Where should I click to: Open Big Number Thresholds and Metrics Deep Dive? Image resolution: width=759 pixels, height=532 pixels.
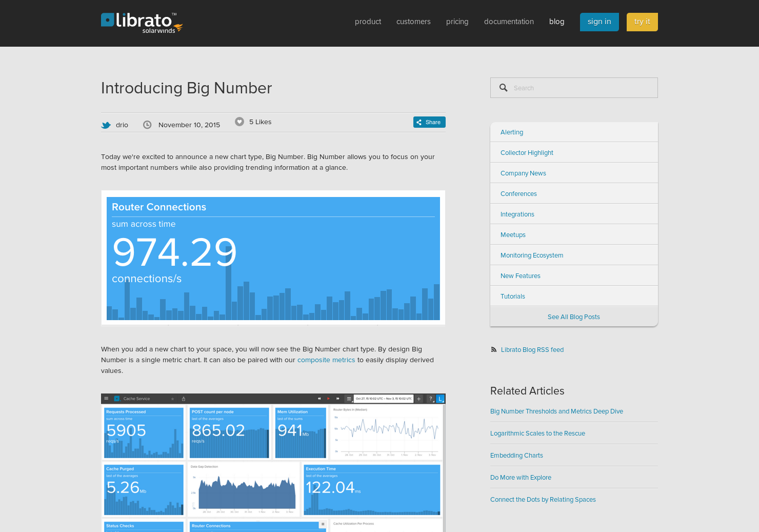tap(556, 411)
